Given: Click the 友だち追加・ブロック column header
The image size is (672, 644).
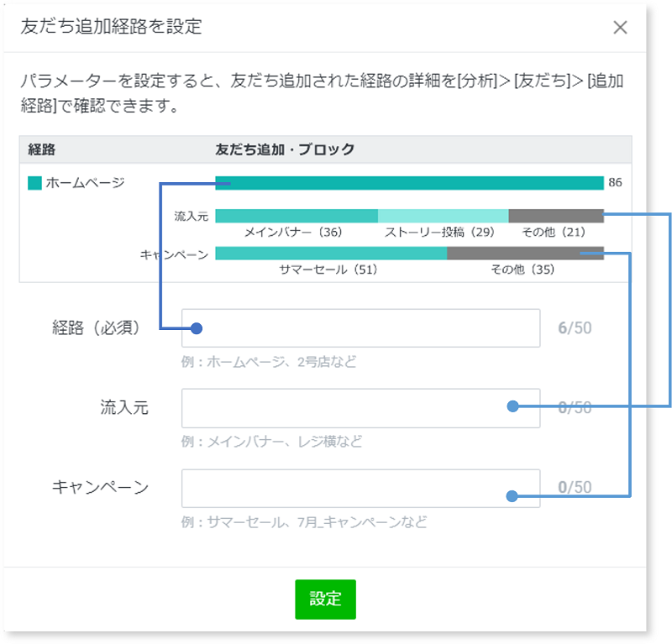Looking at the screenshot, I should [285, 149].
